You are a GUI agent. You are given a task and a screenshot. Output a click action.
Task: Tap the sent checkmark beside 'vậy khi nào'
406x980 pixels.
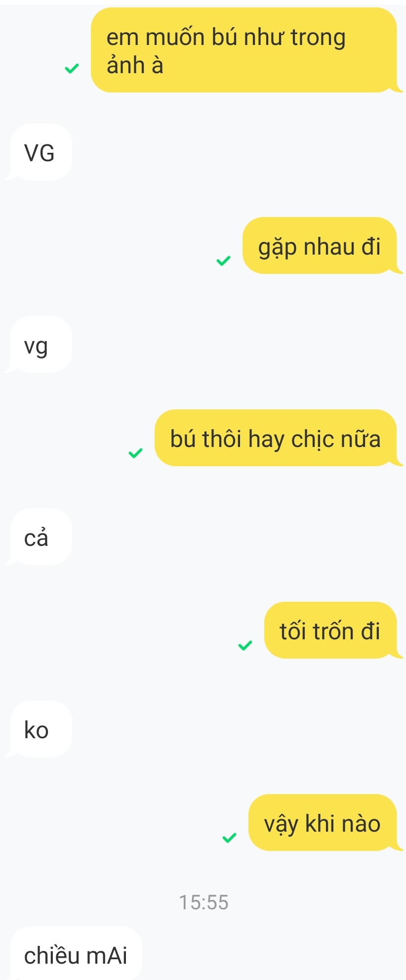(x=229, y=838)
